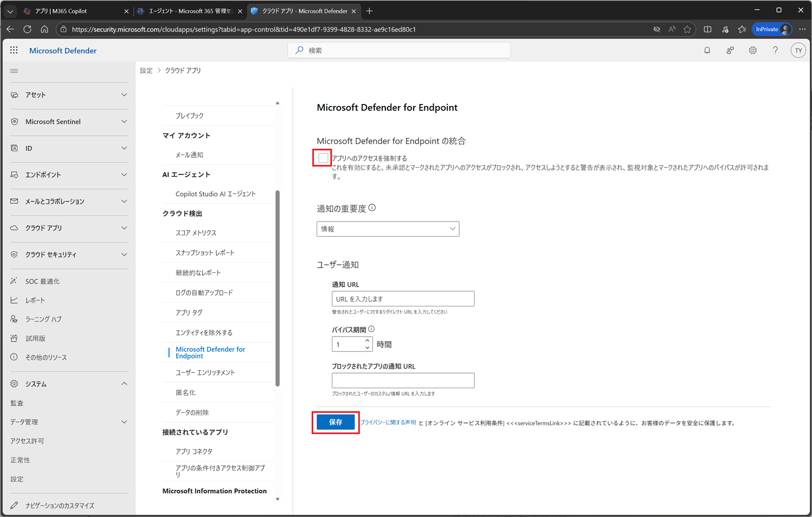Expand the メールとコラボレーション navigation group
This screenshot has height=517, width=812.
[69, 201]
